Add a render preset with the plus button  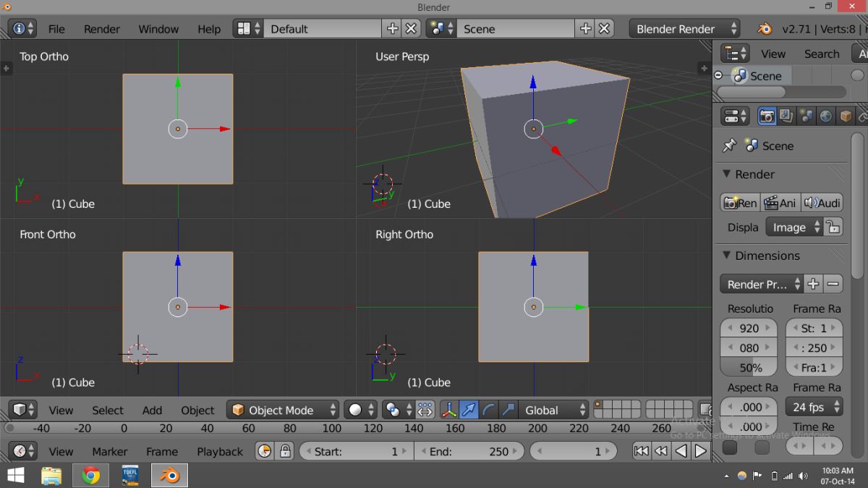tap(813, 284)
